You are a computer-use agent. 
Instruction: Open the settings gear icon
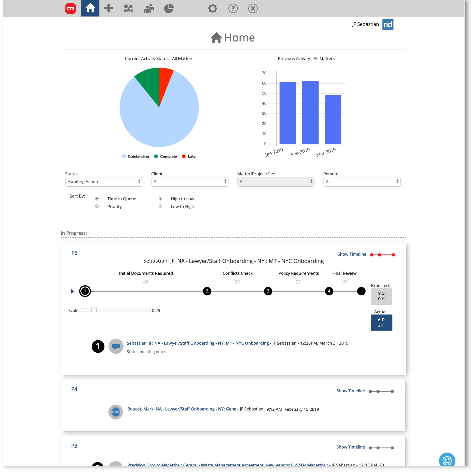pos(212,9)
